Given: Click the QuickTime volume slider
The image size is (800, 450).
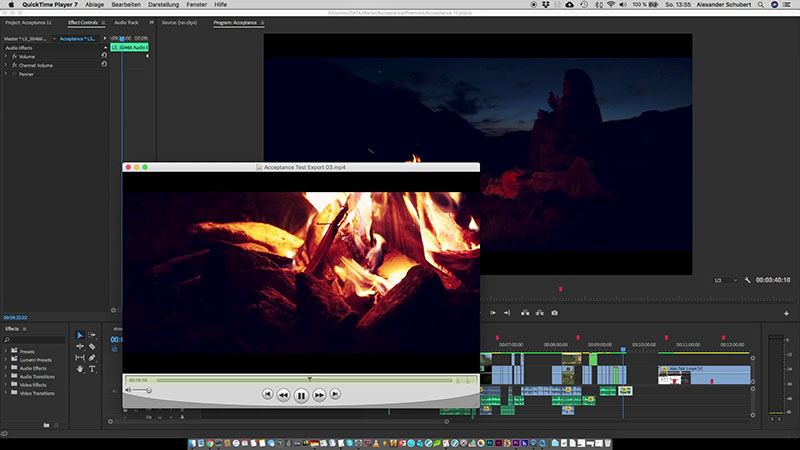Looking at the screenshot, I should 145,390.
